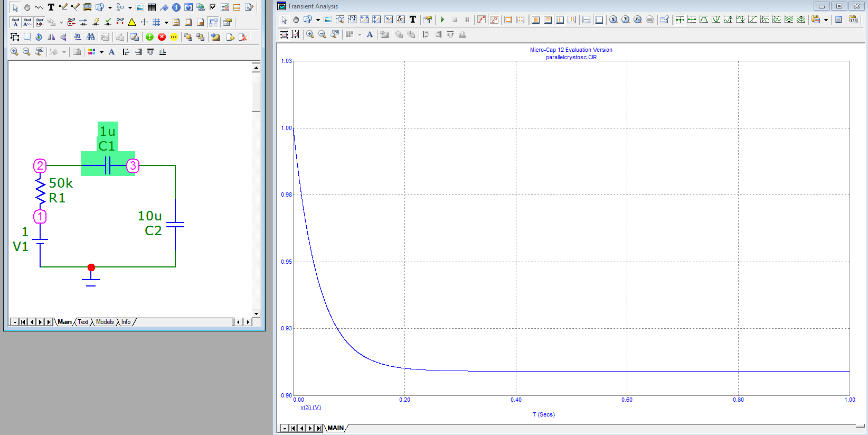Stop the analysis run

click(x=455, y=20)
